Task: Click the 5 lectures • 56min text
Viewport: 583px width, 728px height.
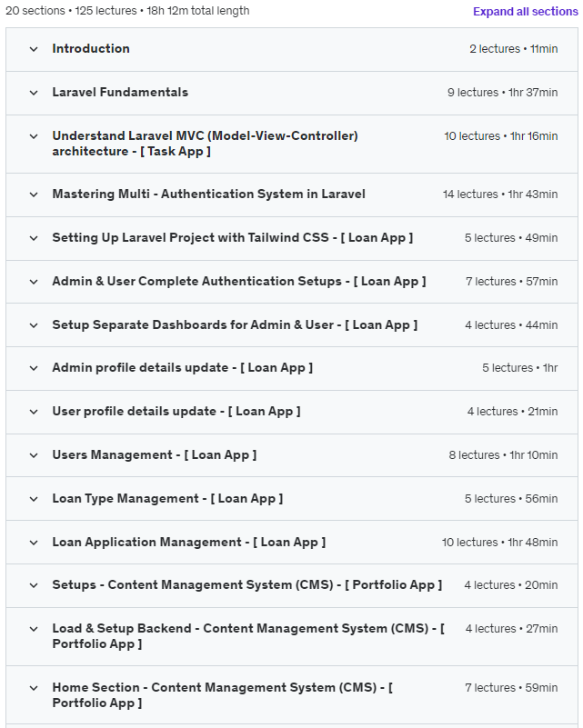Action: coord(511,499)
